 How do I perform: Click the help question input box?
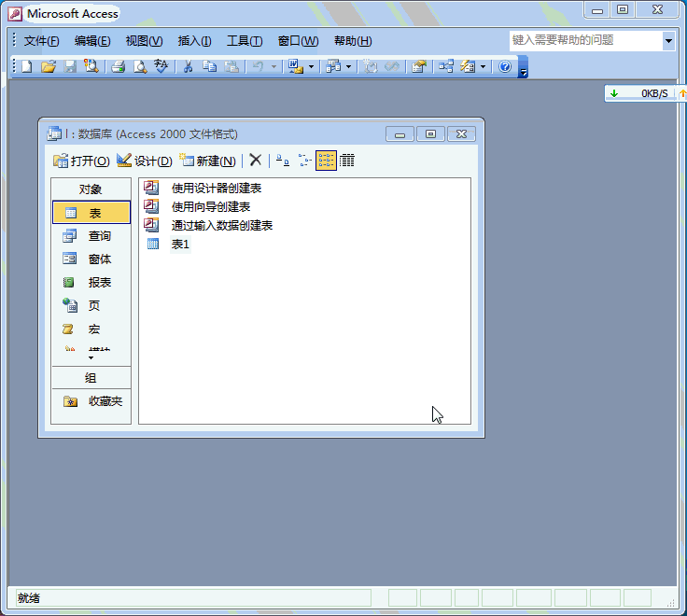coord(586,41)
